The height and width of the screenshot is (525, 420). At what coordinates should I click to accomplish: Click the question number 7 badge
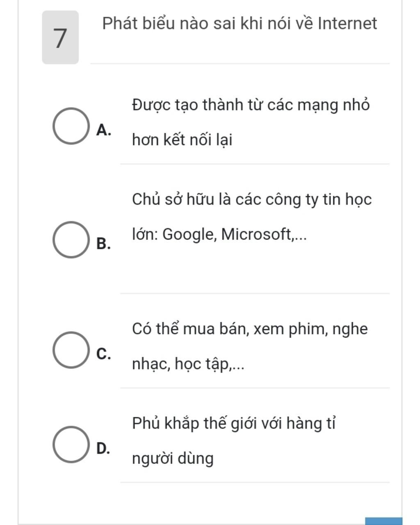(60, 37)
